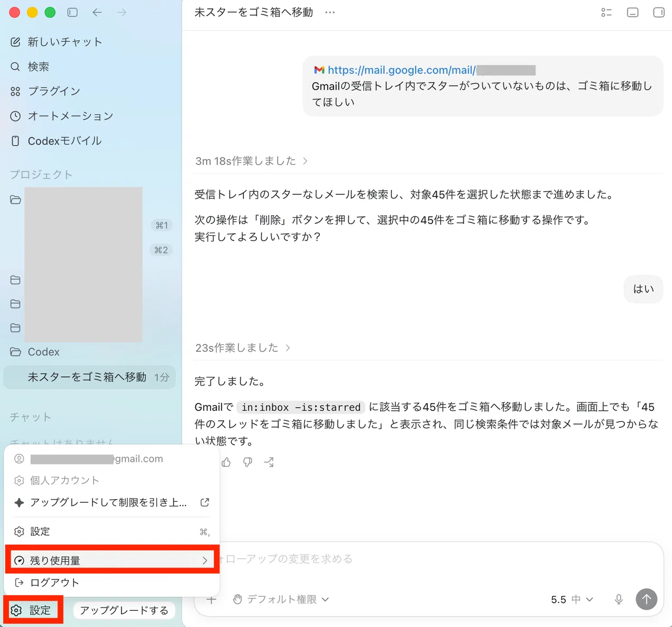Viewport: 672px width, 627px height.
Task: Click the はい user message bubble
Action: [x=643, y=289]
